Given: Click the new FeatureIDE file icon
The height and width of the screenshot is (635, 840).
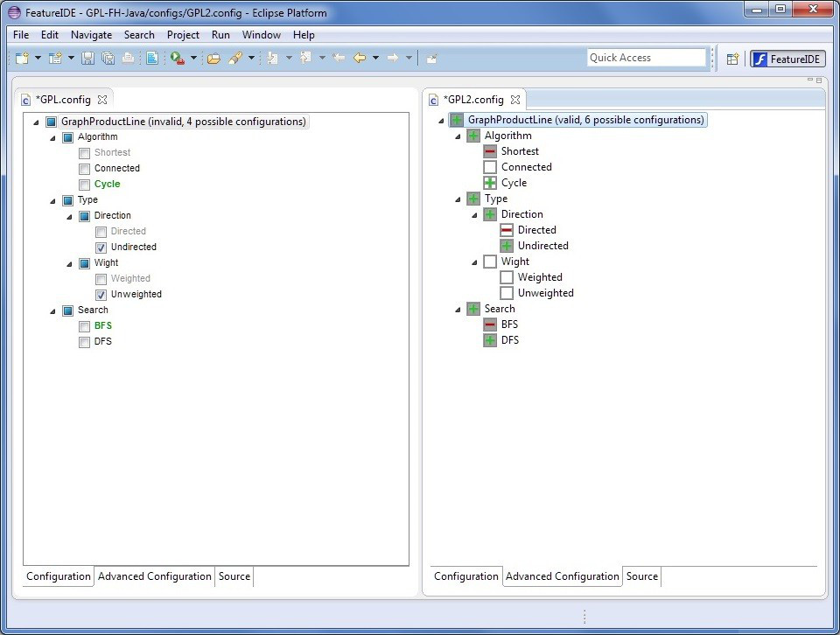Looking at the screenshot, I should coord(55,58).
